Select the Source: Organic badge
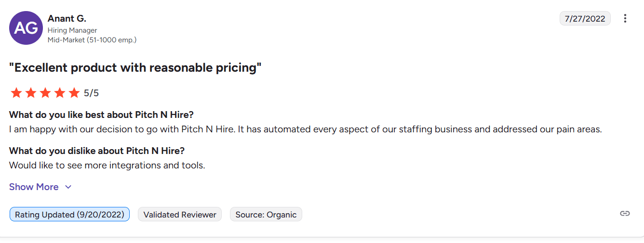 pyautogui.click(x=266, y=215)
